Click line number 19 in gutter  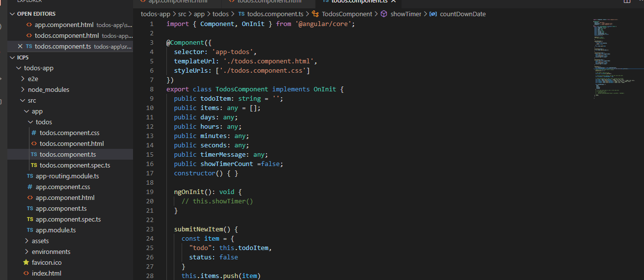point(150,192)
